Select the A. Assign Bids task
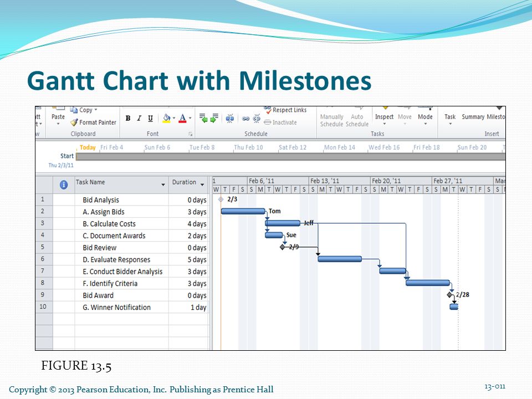 [104, 212]
